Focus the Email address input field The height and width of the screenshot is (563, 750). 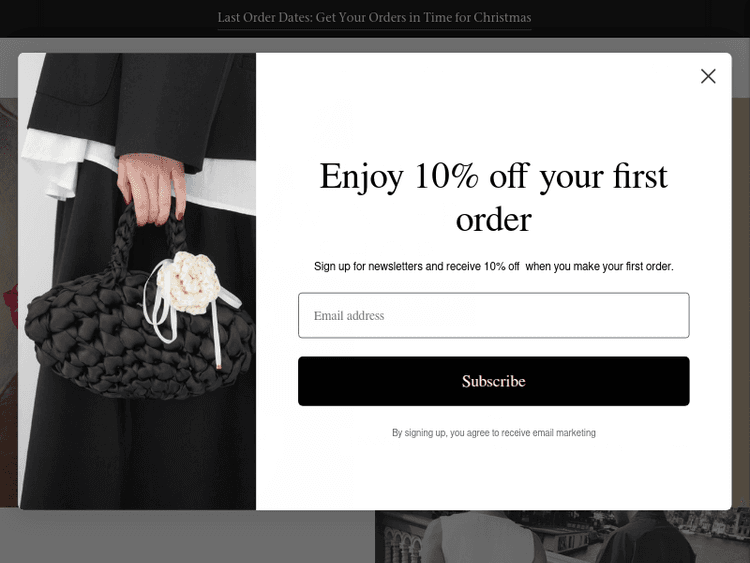point(494,315)
